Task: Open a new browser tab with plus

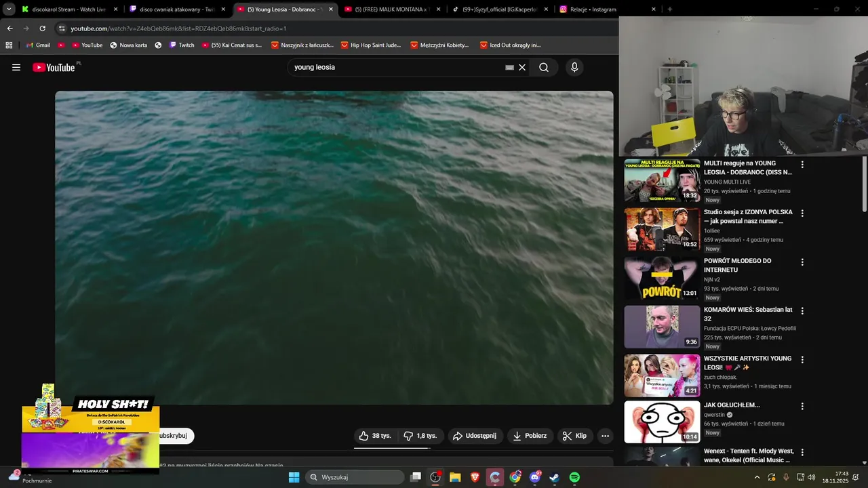Action: click(x=670, y=9)
